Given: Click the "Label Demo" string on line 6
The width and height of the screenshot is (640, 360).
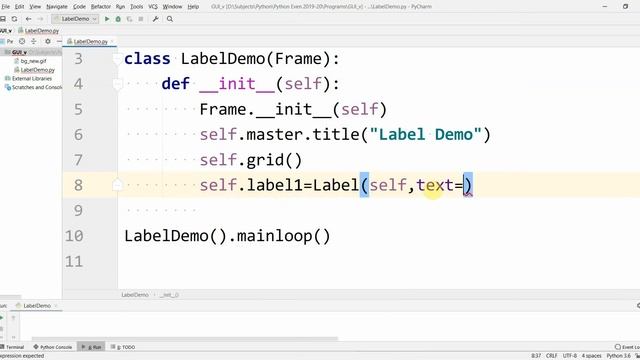Looking at the screenshot, I should click(426, 135).
